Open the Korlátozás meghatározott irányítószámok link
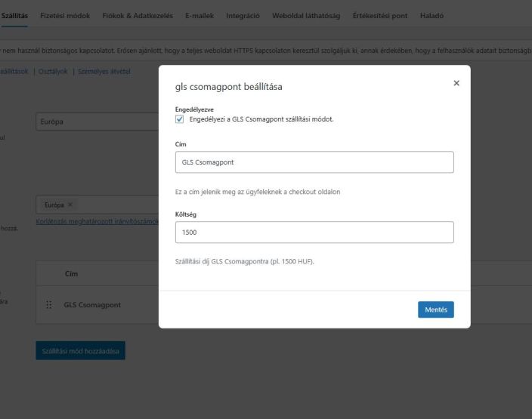The image size is (532, 419). coord(97,220)
